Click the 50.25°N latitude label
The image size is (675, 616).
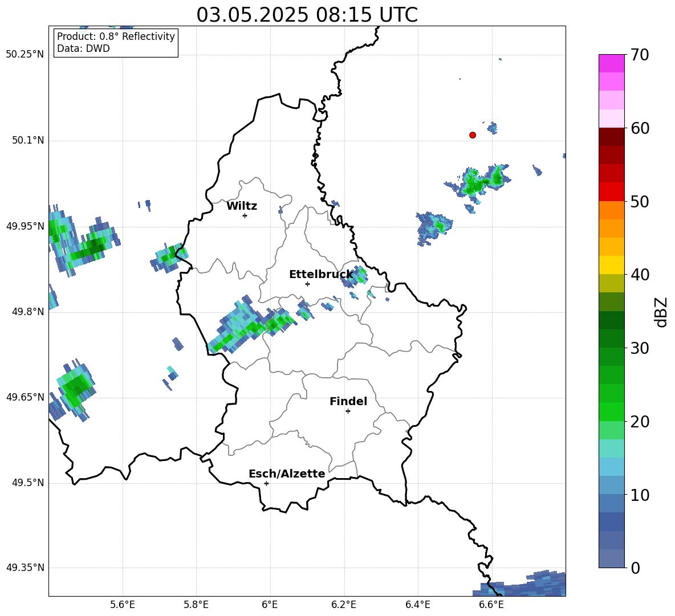coord(25,55)
